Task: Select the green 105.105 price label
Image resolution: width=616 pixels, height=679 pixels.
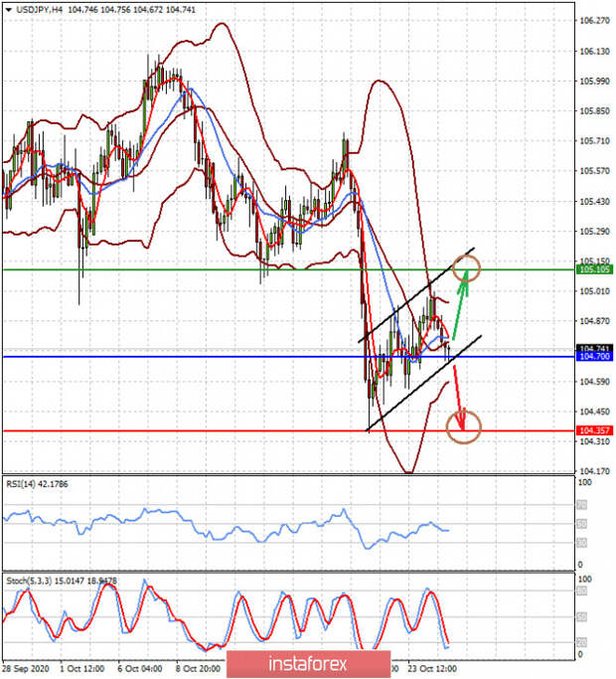Action: [594, 269]
